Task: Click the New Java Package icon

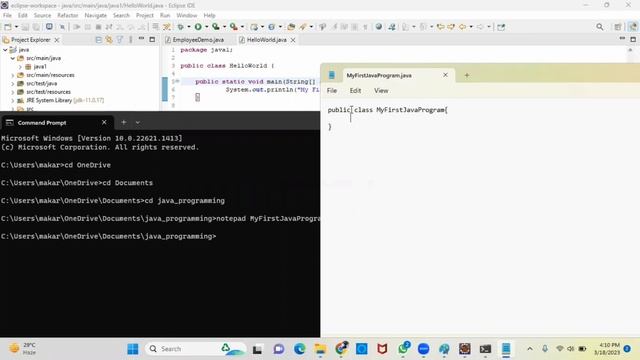Action: click(254, 27)
